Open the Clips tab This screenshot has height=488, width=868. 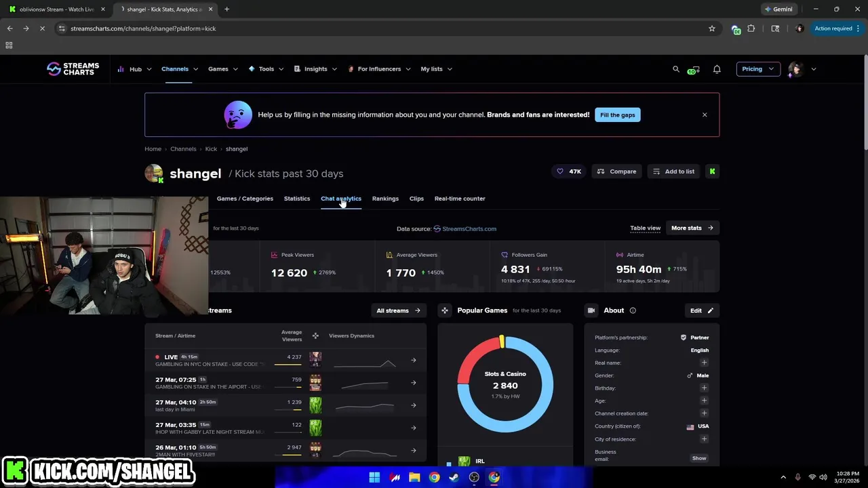tap(416, 199)
